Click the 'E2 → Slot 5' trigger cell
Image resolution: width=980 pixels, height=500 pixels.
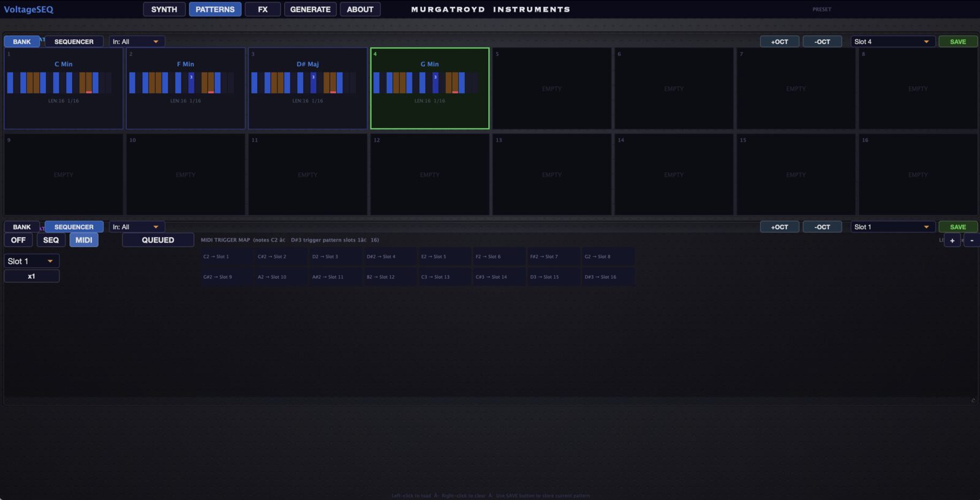coord(445,257)
